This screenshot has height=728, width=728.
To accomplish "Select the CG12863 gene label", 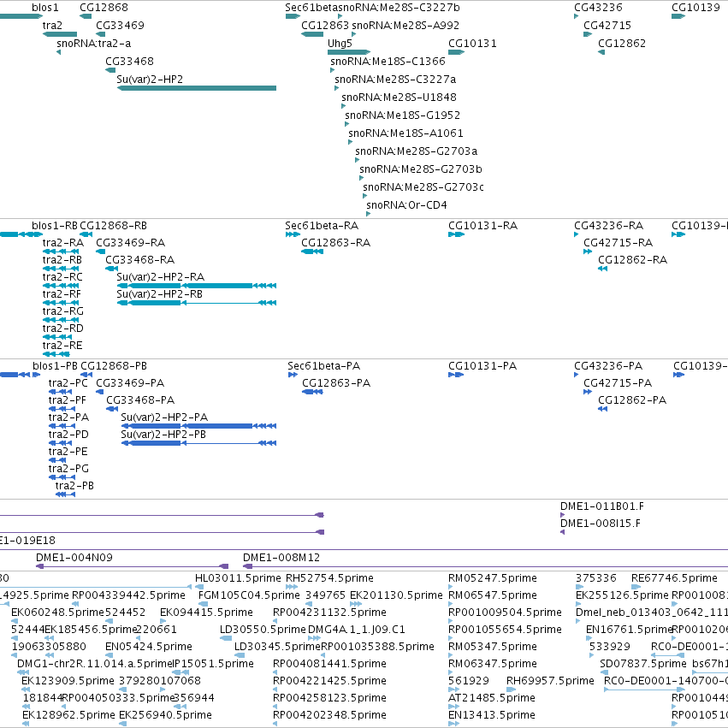I will tap(325, 26).
